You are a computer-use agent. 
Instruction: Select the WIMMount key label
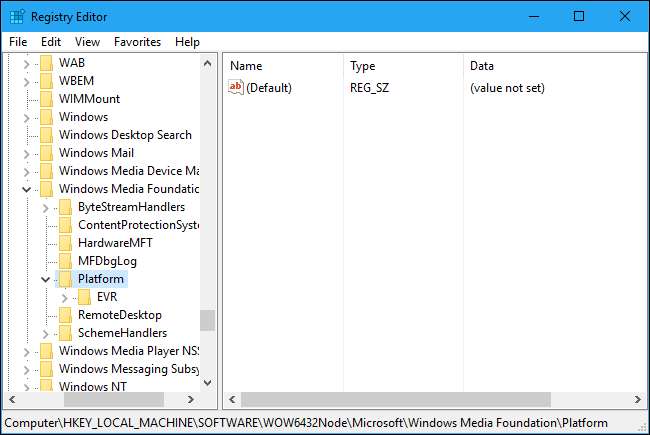(90, 99)
